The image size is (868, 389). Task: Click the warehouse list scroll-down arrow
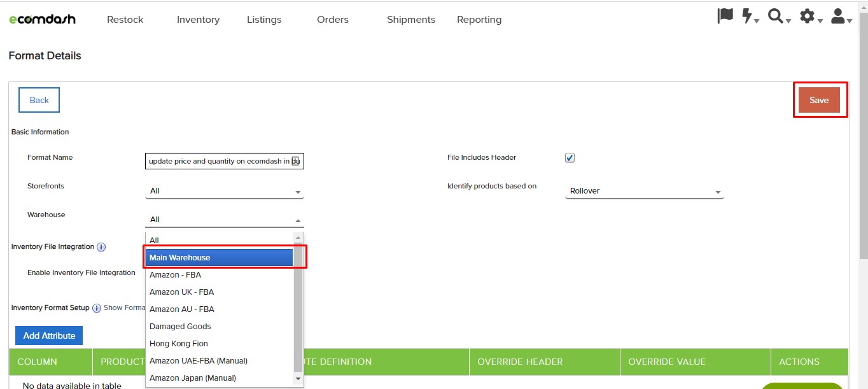tap(298, 378)
